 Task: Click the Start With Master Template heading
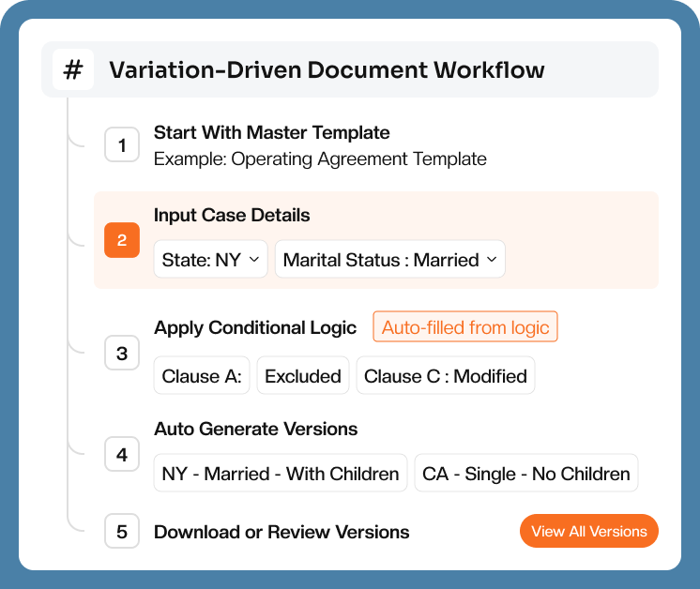click(x=271, y=133)
